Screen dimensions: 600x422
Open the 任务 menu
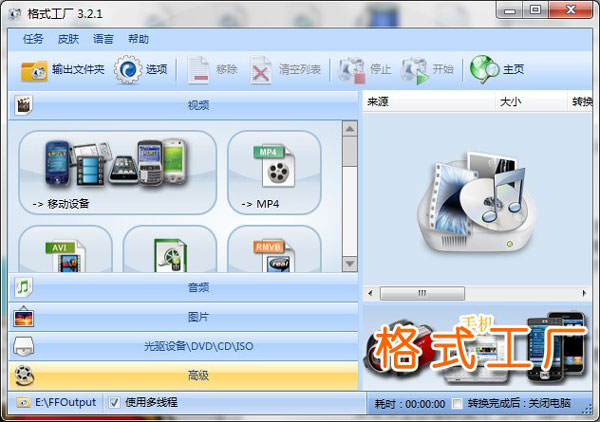(33, 39)
